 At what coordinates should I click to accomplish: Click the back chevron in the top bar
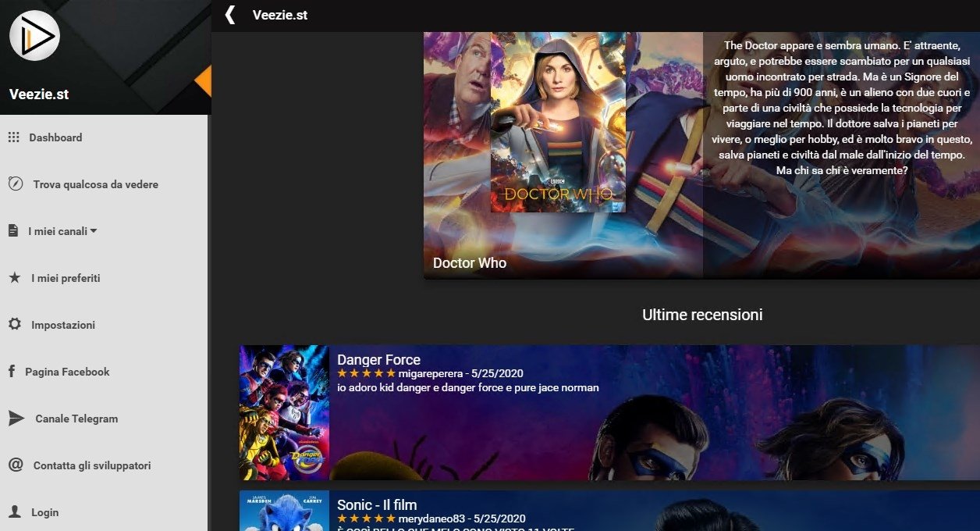coord(230,14)
